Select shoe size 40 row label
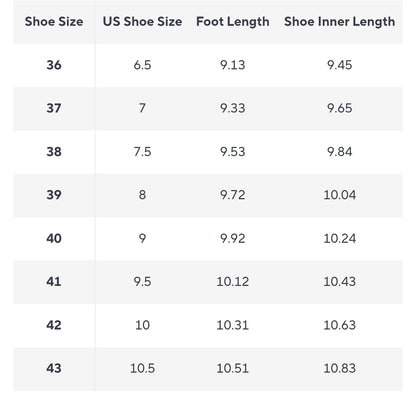The height and width of the screenshot is (395, 416). [x=54, y=238]
